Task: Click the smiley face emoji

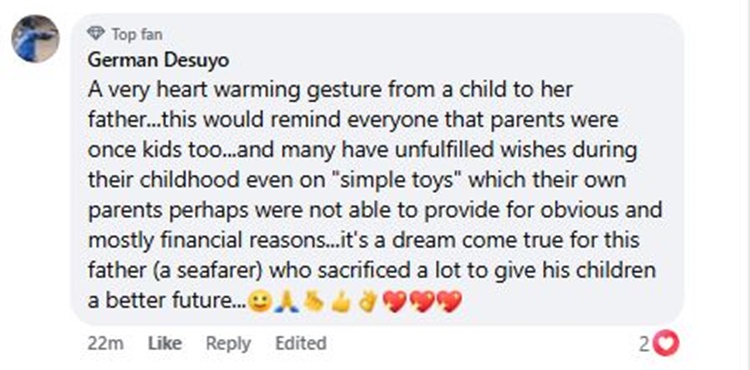Action: pyautogui.click(x=261, y=301)
